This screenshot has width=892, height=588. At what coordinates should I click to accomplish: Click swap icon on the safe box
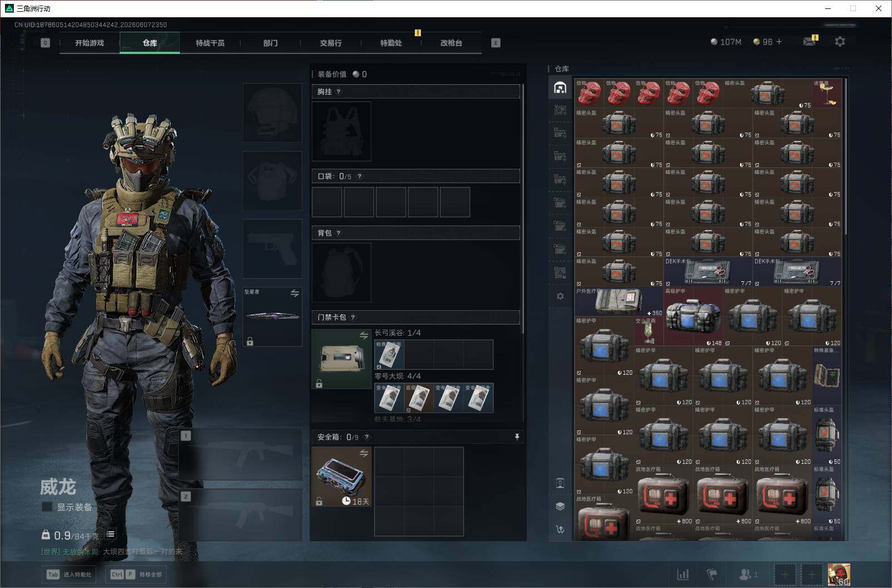coord(364,453)
